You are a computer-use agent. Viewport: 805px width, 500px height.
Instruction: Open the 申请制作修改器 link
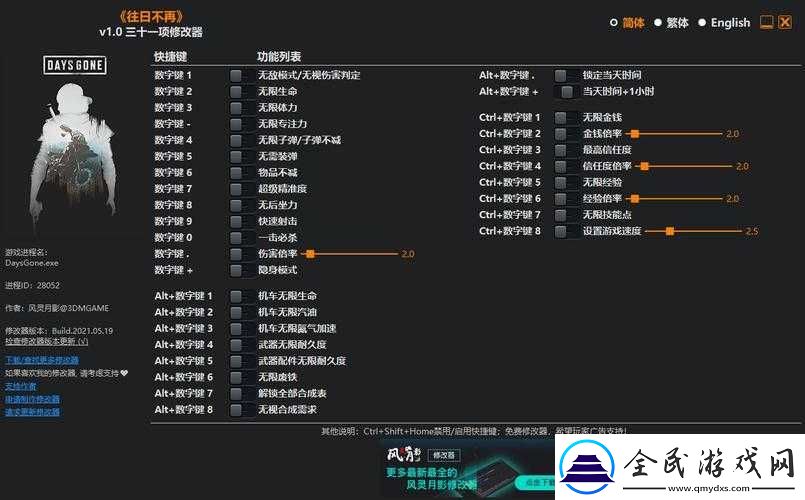pos(32,399)
